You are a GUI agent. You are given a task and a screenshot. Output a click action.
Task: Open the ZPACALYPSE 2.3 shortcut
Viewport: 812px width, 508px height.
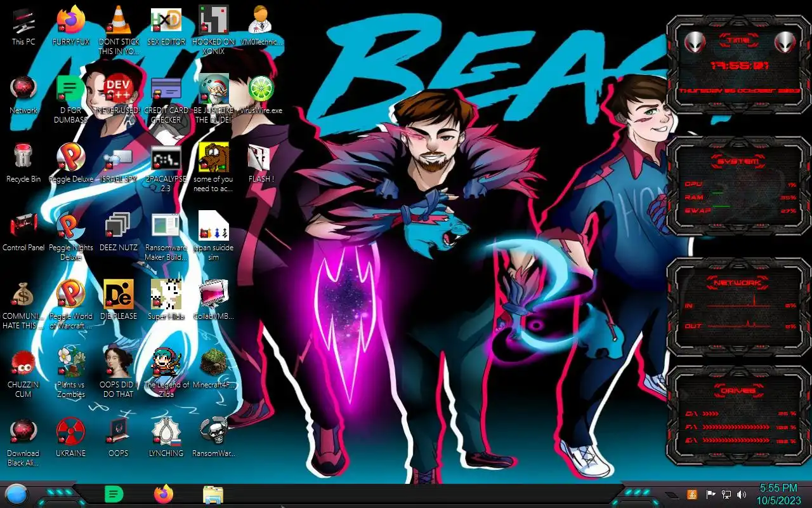[x=166, y=168]
